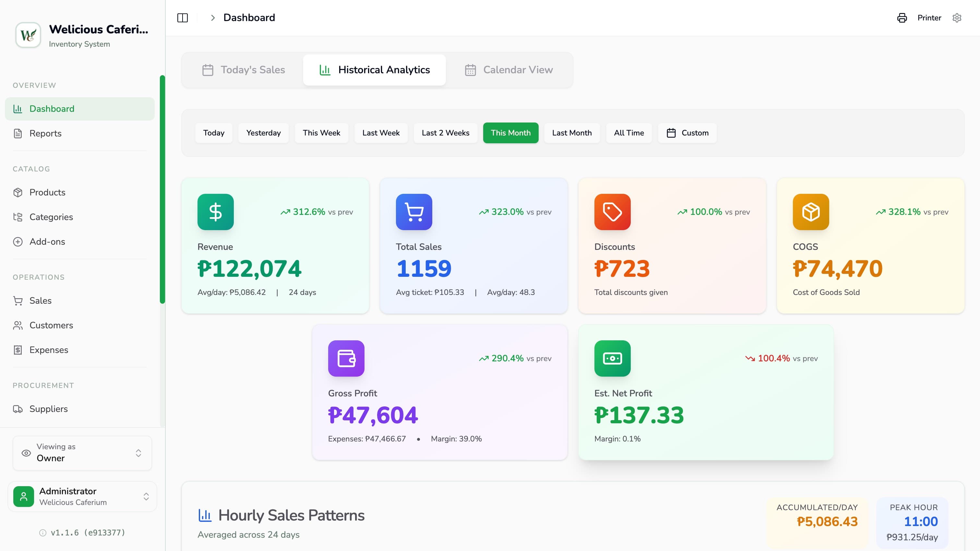Screen dimensions: 980x551
Task: Switch to Today's Sales tab
Action: pos(244,70)
